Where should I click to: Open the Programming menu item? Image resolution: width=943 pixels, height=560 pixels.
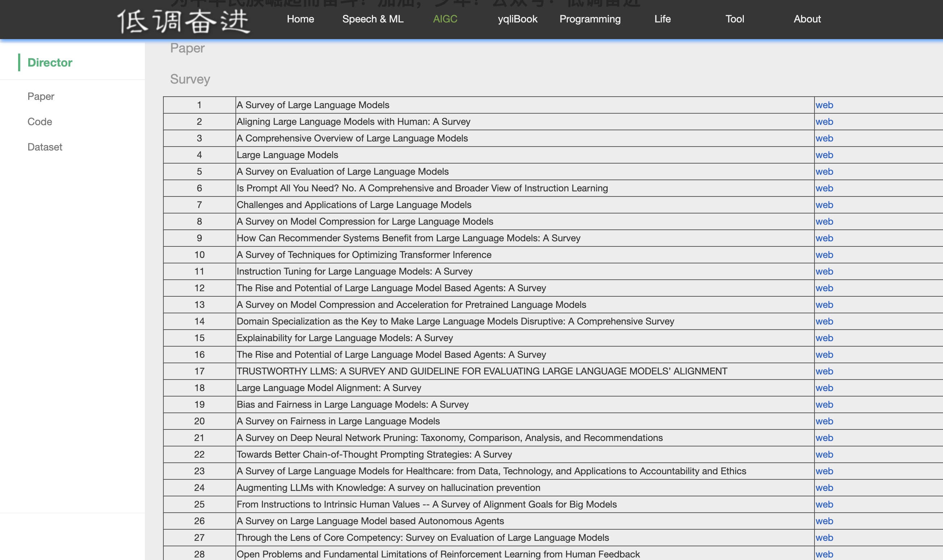coord(590,19)
